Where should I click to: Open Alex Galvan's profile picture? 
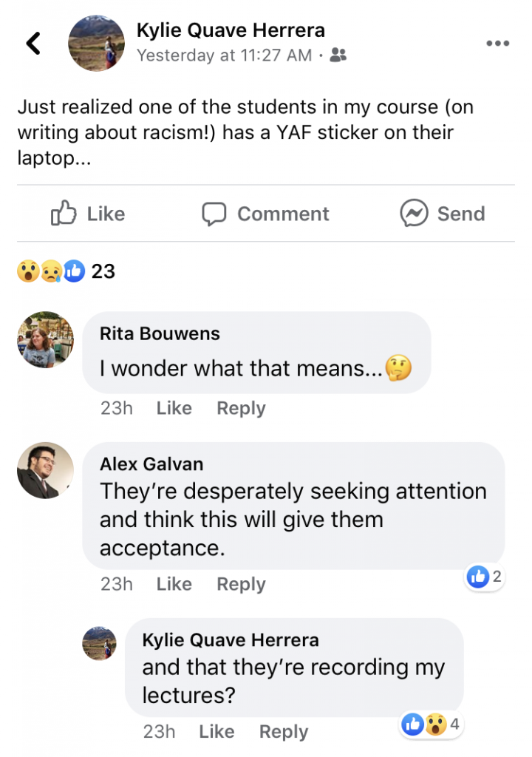coord(45,470)
